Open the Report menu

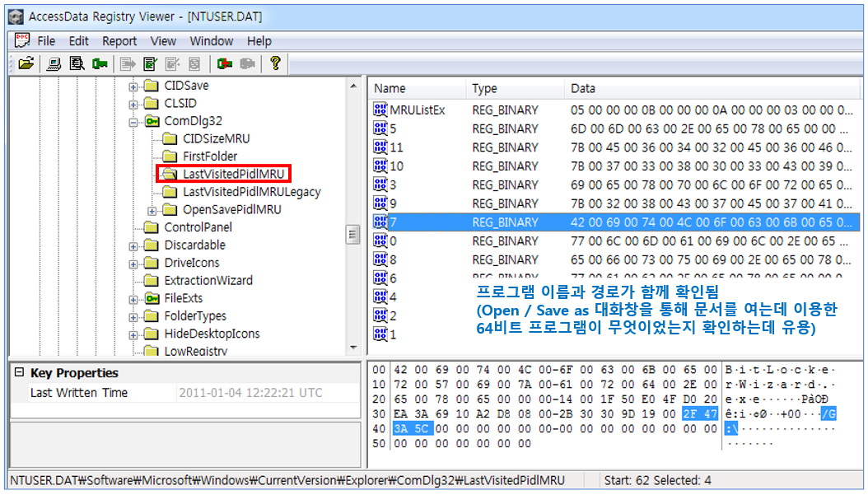(x=119, y=41)
